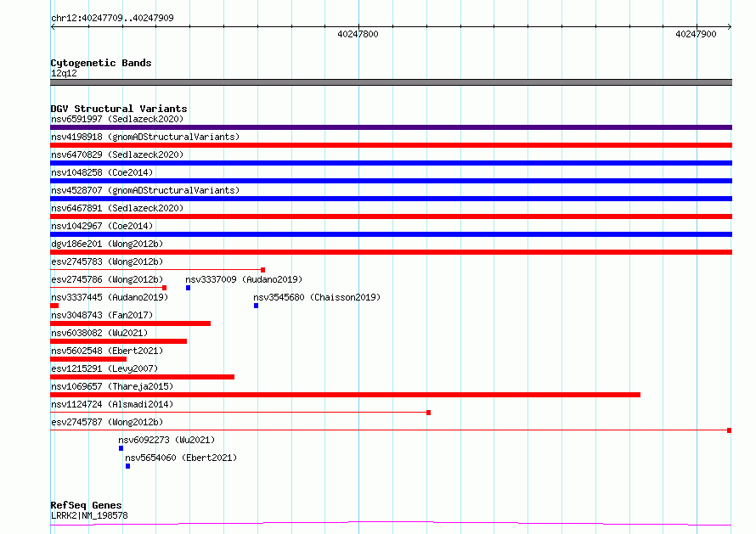
Task: Open the nsv6038082 (Wu2021) label
Action: 99,333
